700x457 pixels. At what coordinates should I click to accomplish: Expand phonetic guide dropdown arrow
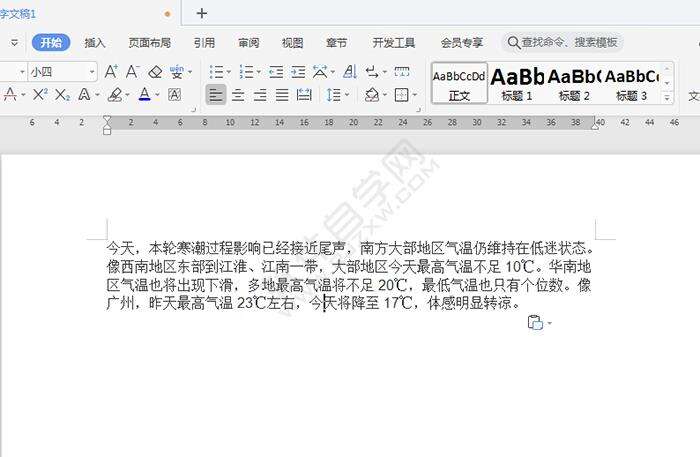190,72
